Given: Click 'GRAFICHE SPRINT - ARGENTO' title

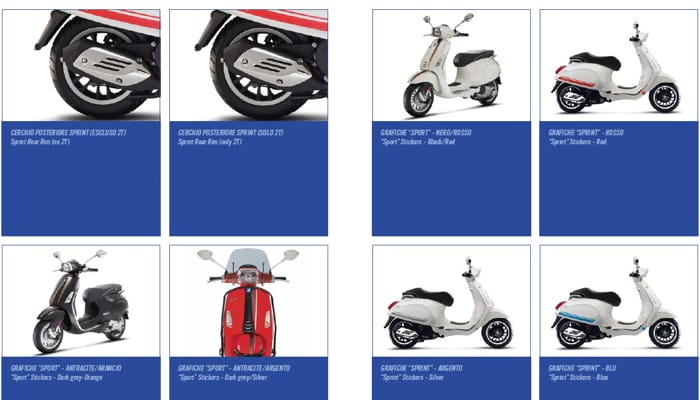Looking at the screenshot, I should pyautogui.click(x=421, y=368).
